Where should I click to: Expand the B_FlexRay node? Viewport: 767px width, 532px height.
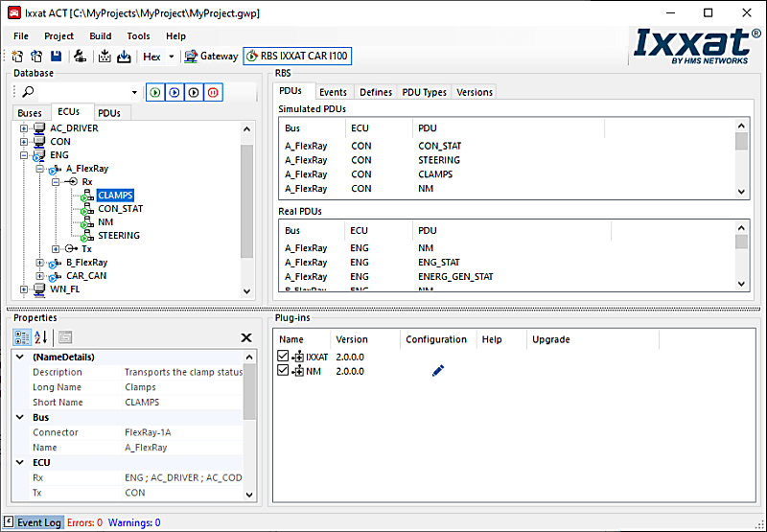tap(40, 263)
